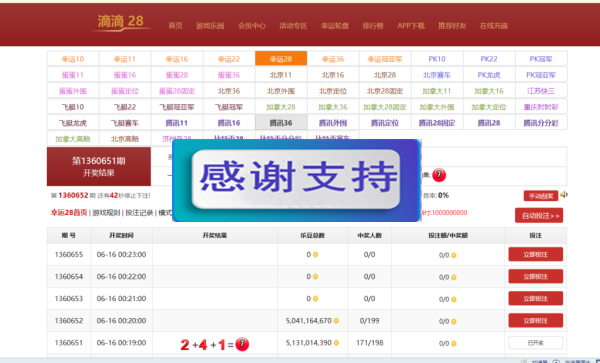Open the 北京36 game tab
The height and width of the screenshot is (363, 600).
[x=229, y=91]
